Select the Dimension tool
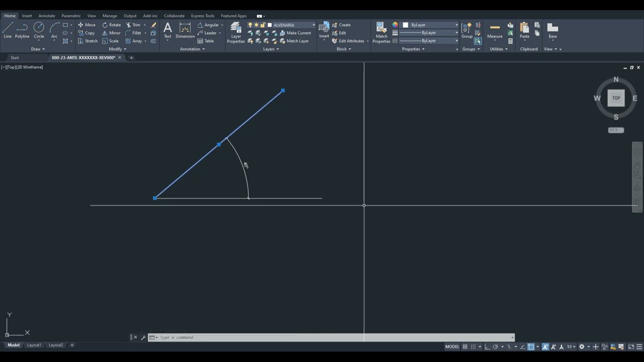 pyautogui.click(x=185, y=30)
